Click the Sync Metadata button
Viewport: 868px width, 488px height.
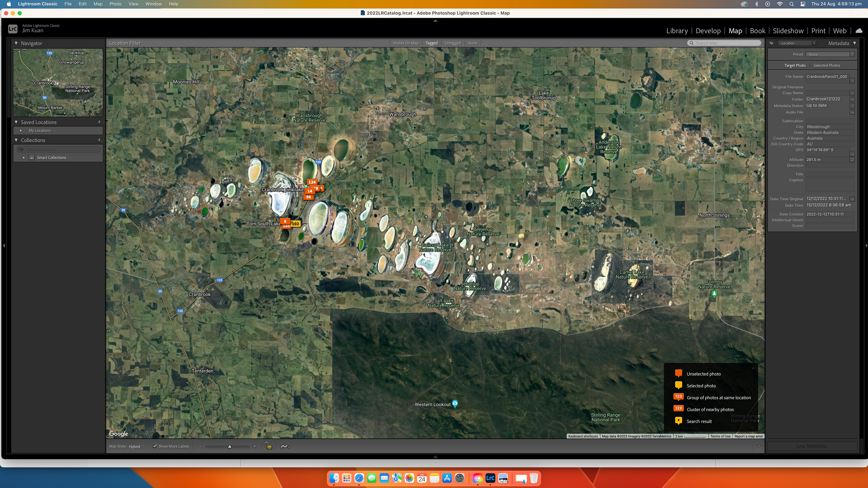point(812,446)
